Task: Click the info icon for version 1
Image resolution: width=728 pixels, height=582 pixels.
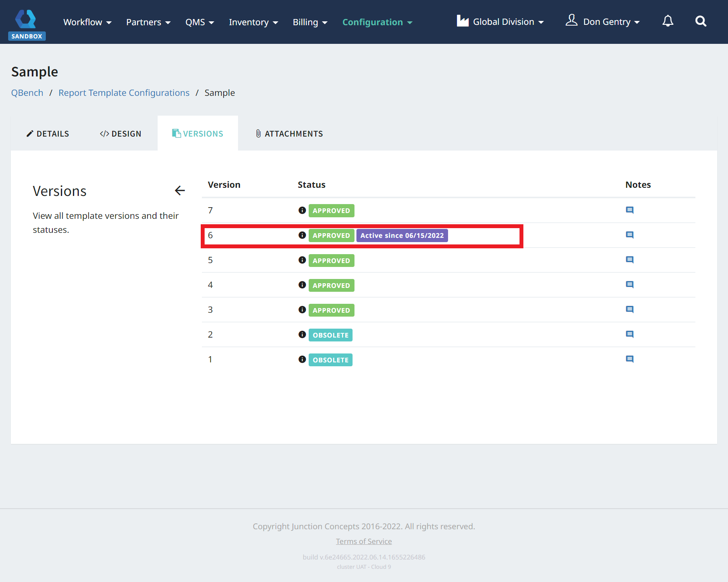Action: [x=302, y=359]
